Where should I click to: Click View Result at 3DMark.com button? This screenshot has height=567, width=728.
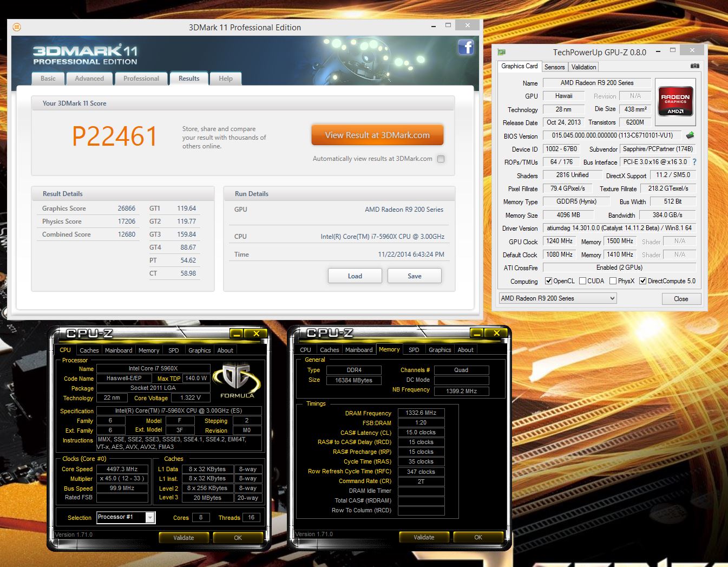[377, 135]
